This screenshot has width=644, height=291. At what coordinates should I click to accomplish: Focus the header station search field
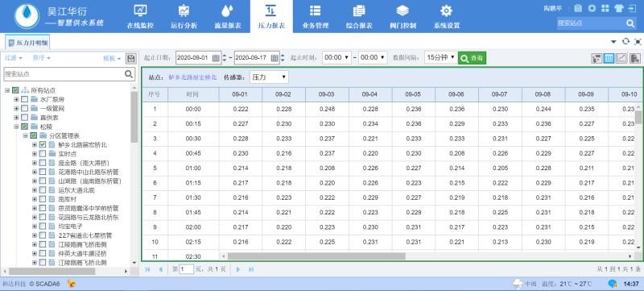click(591, 23)
